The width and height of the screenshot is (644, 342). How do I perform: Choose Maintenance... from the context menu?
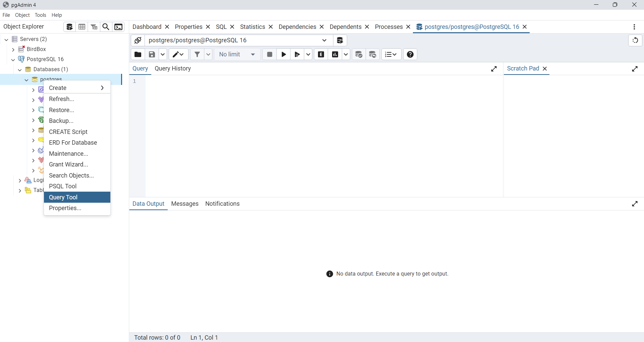(x=77, y=154)
